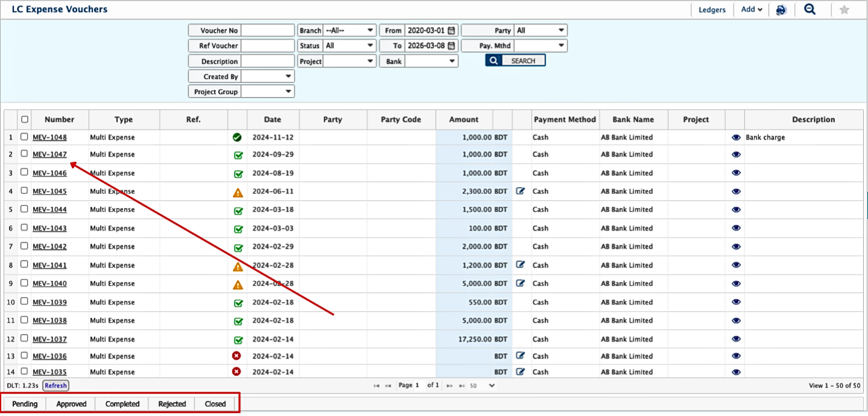
Task: Click the rejected red icon for MEV-1036
Action: (237, 356)
